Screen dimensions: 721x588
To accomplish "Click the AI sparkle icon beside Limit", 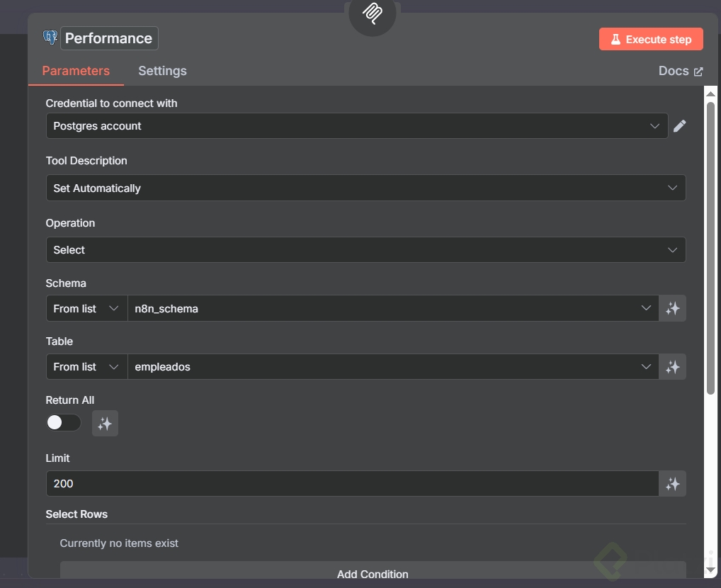I will point(673,484).
